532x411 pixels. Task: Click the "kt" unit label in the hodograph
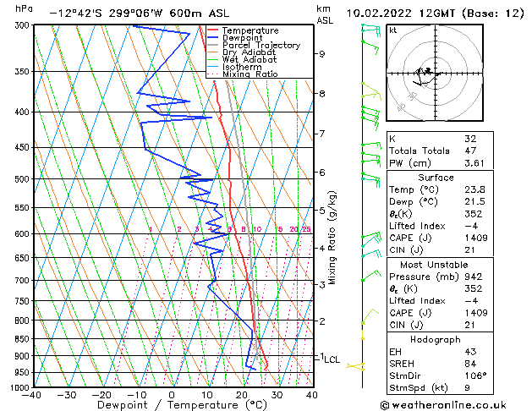pyautogui.click(x=393, y=30)
